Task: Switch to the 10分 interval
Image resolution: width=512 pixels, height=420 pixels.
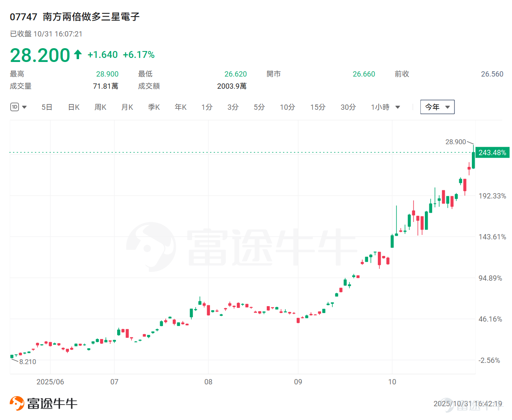Action: [287, 107]
